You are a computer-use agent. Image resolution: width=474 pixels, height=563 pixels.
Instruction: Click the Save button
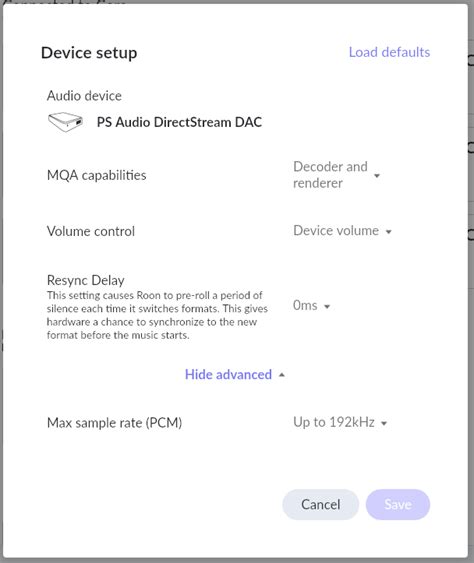[x=398, y=504]
